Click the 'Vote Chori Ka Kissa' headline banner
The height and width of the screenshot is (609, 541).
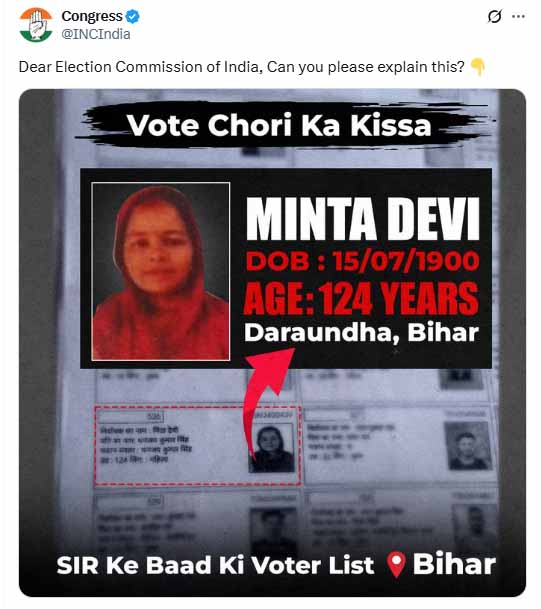tap(279, 125)
